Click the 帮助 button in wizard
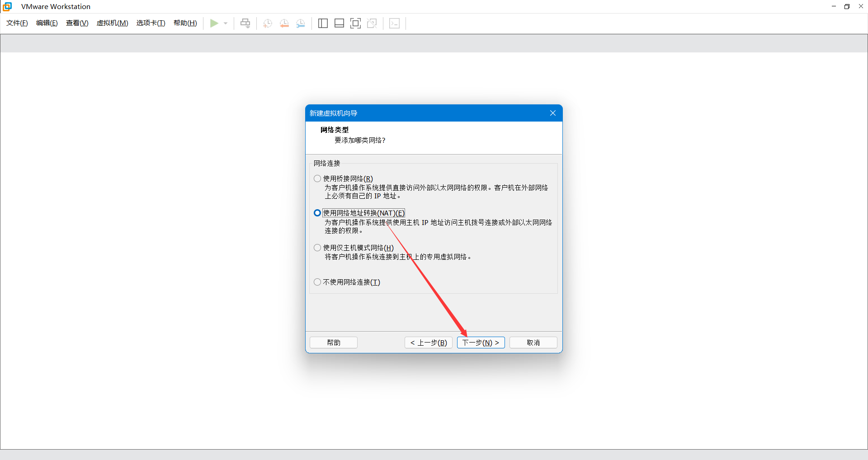 334,343
